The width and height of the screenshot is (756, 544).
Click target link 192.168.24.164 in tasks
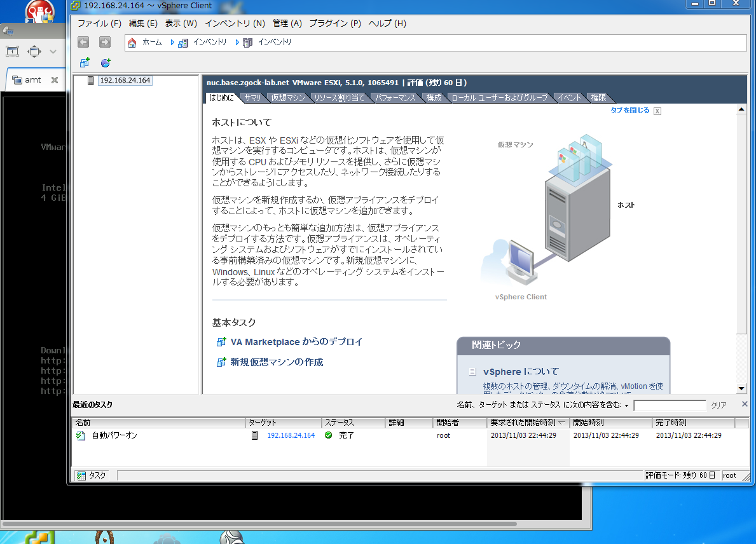[x=291, y=435]
